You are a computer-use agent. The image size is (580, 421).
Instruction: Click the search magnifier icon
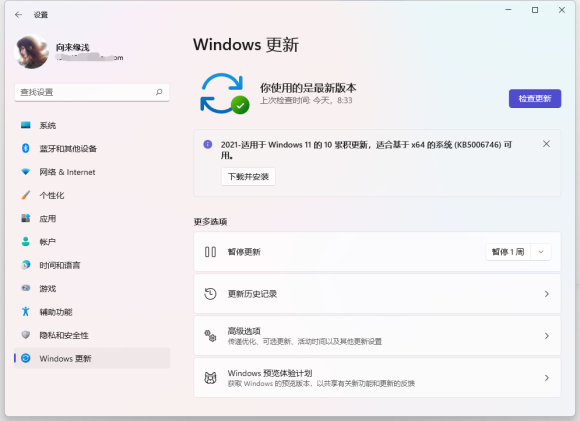tap(159, 92)
